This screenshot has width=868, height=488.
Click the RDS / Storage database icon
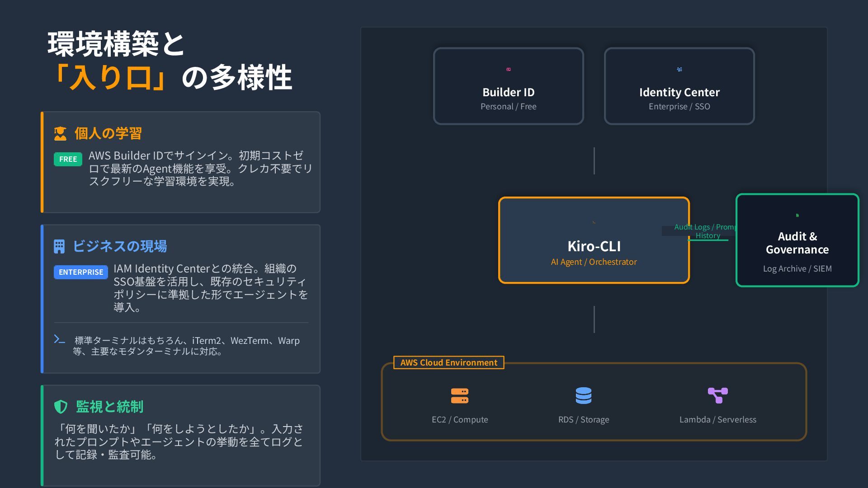pos(583,396)
